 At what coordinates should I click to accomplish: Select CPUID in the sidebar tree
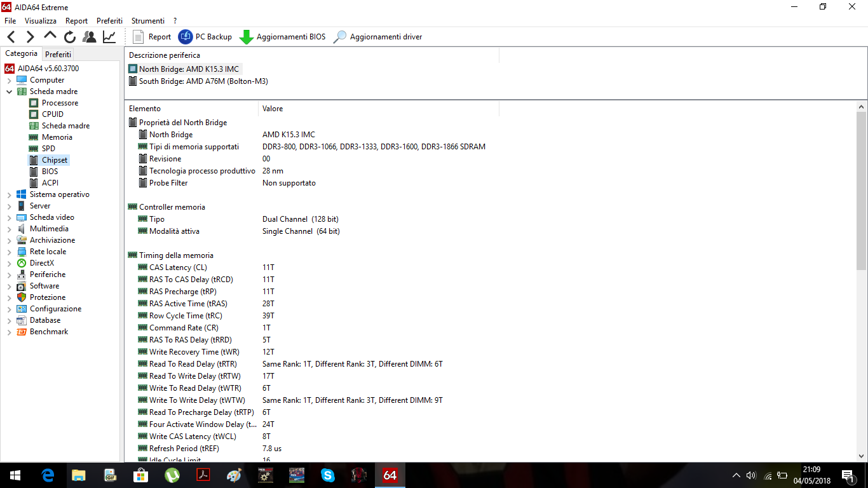[52, 114]
